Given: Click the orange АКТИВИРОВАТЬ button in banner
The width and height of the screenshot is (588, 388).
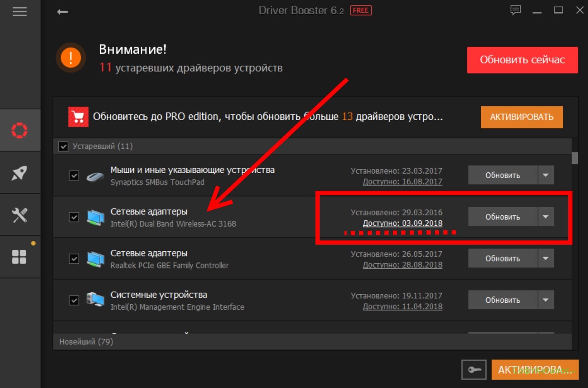Looking at the screenshot, I should click(522, 117).
